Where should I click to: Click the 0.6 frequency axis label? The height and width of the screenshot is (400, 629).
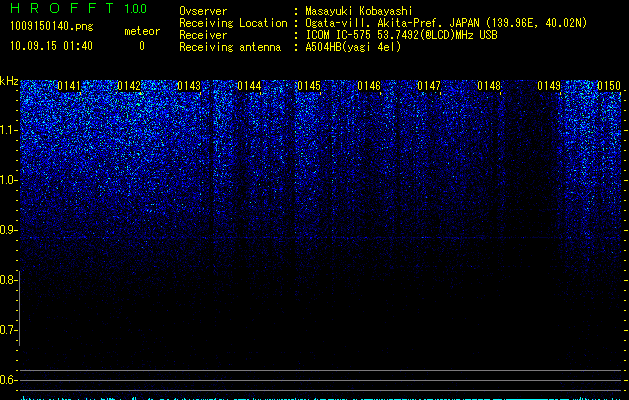(x=8, y=380)
